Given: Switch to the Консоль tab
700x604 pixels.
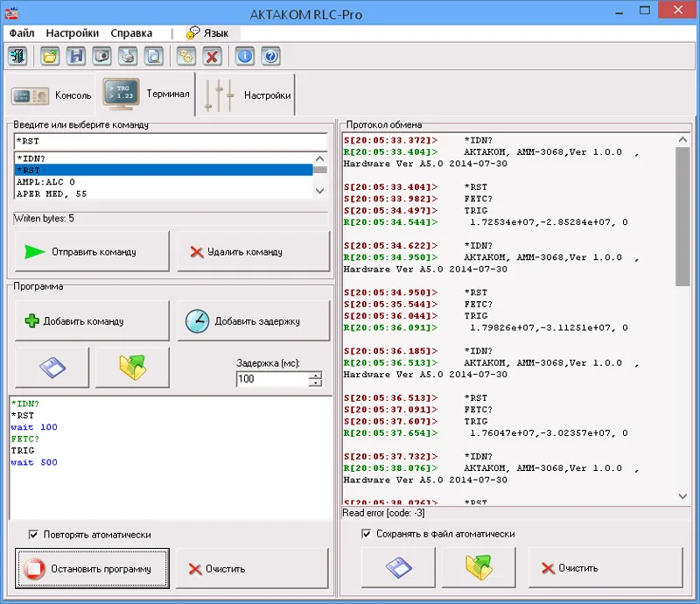Looking at the screenshot, I should coord(51,95).
